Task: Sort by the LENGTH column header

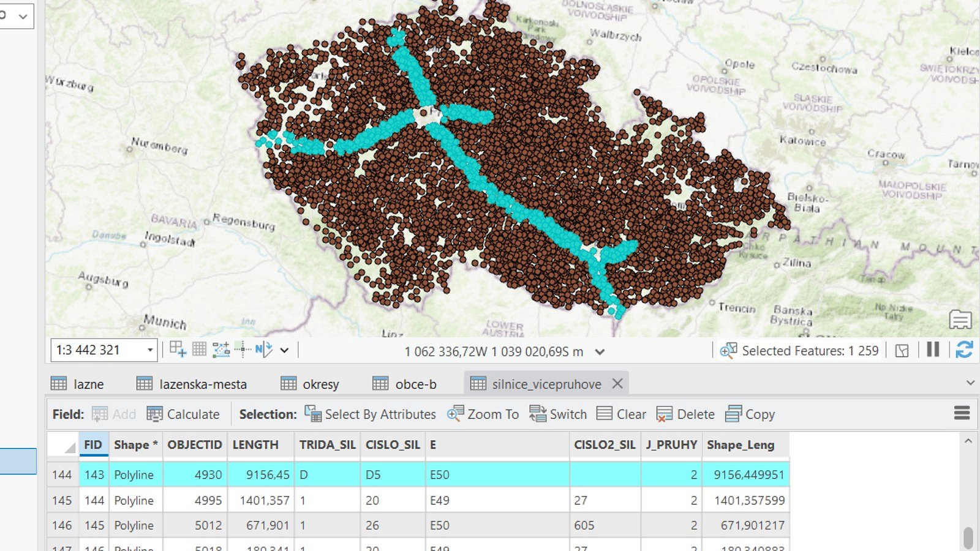Action: click(255, 445)
